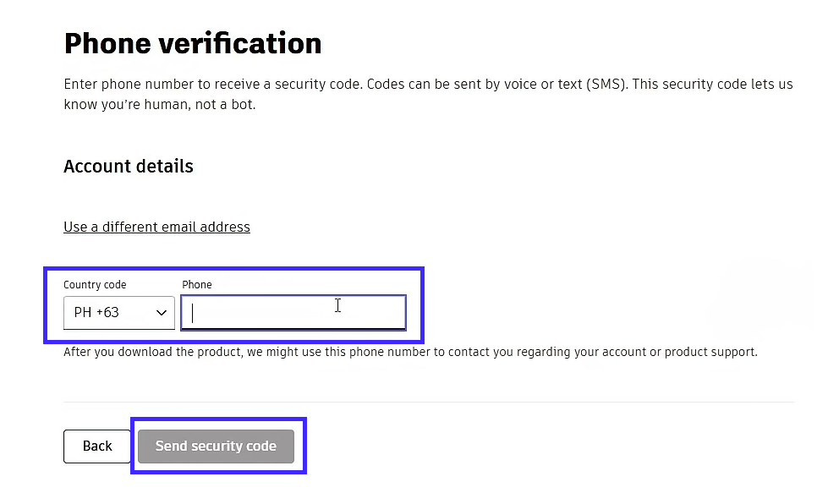Open the Country code dropdown
This screenshot has height=504, width=828.
[x=118, y=313]
